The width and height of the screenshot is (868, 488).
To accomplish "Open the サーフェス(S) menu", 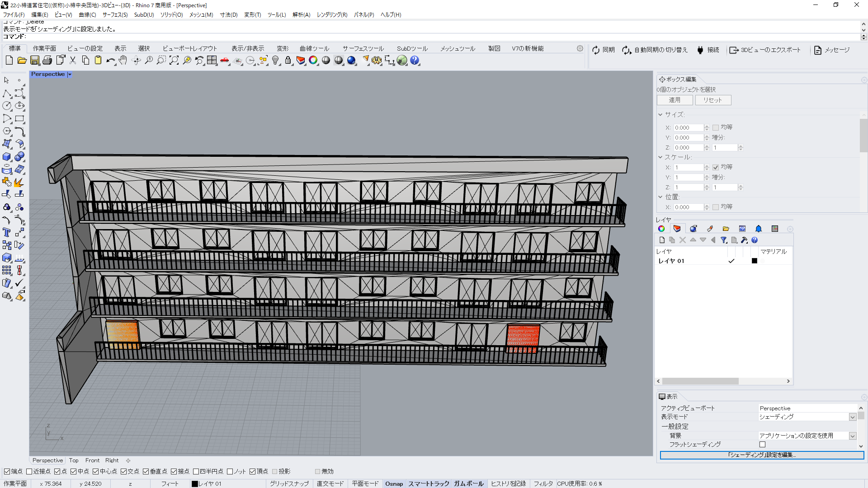I will [115, 14].
